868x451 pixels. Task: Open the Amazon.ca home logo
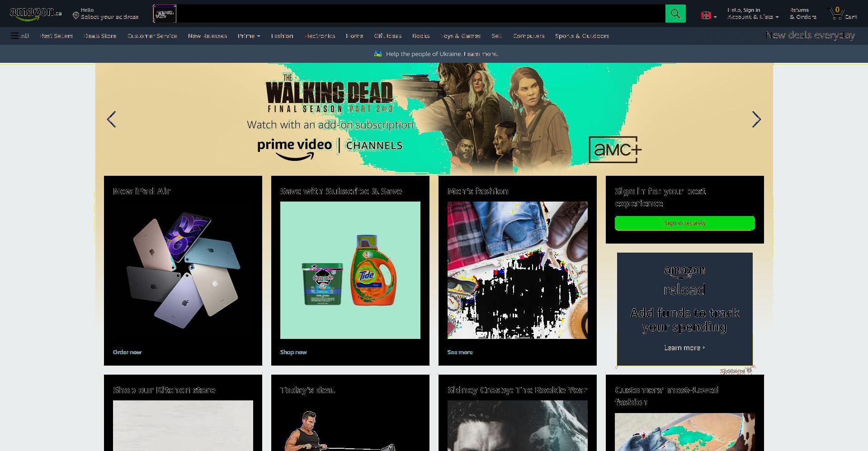click(x=36, y=14)
